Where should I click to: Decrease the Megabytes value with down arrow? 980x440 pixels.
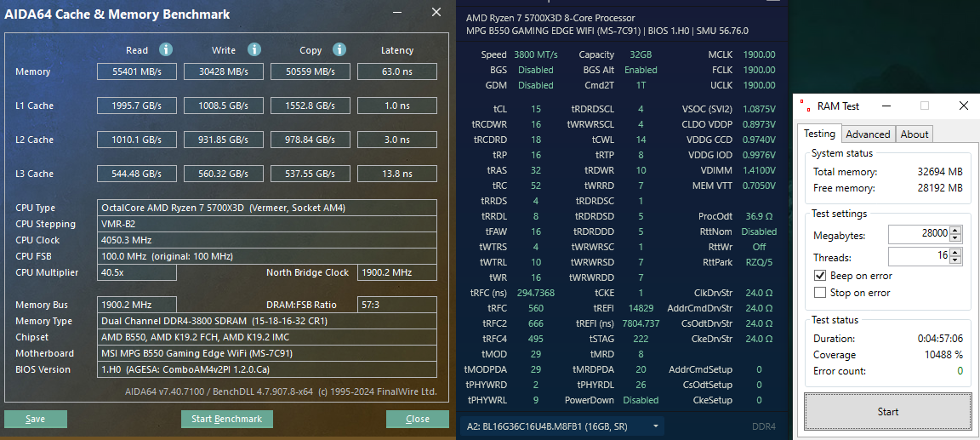pyautogui.click(x=955, y=238)
